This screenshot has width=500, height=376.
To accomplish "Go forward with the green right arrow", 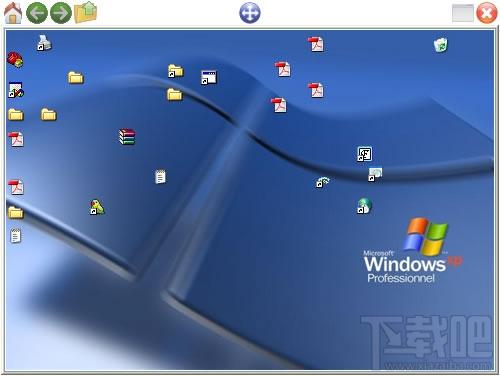I will 61,13.
